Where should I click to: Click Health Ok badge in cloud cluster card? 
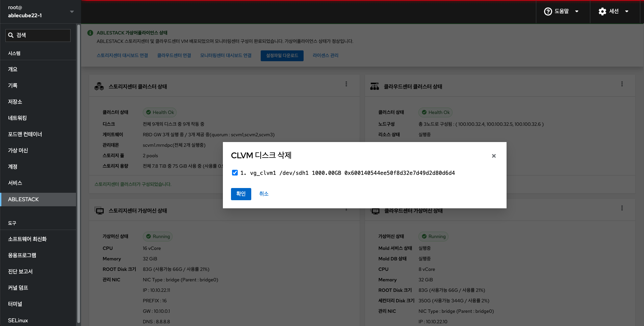(x=436, y=112)
